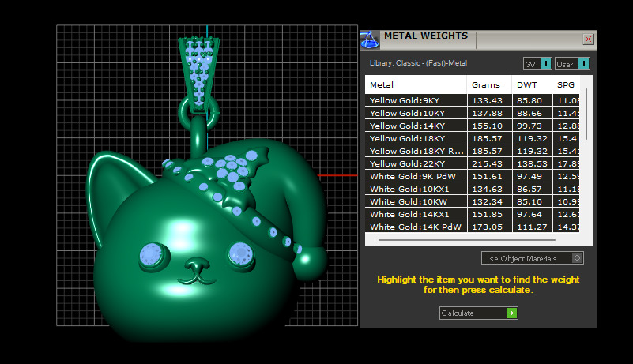Select the Yellow Gold:18KY R... row
Image resolution: width=633 pixels, height=364 pixels.
[473, 151]
